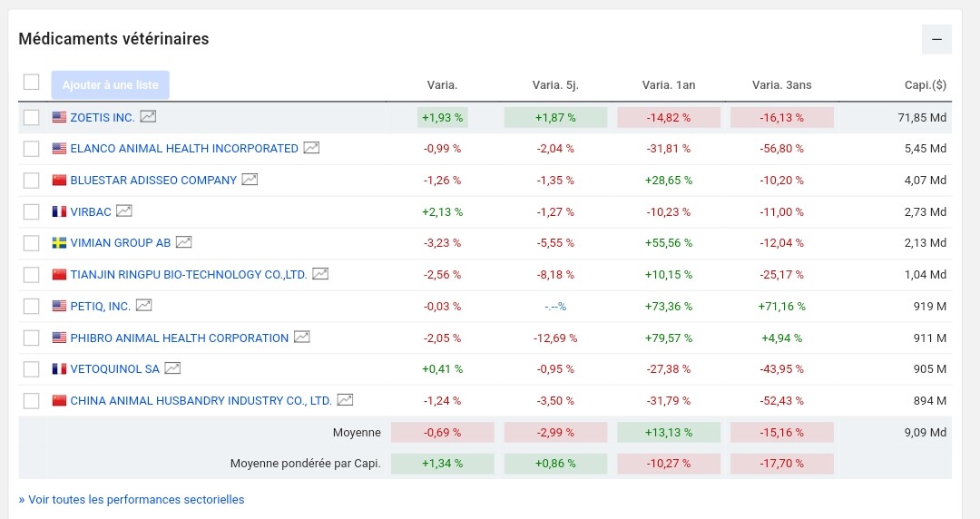Check the box for Zoetis Inc.
This screenshot has height=519, width=980.
31,118
